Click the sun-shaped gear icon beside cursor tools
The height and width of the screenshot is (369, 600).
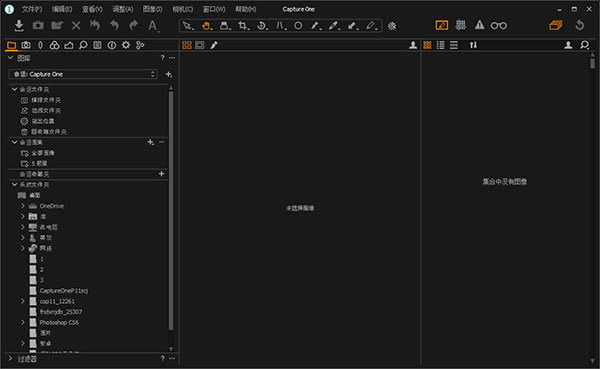392,26
